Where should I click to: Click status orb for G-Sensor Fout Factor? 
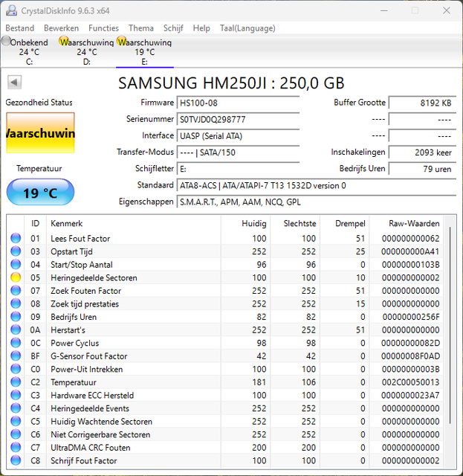(x=16, y=356)
